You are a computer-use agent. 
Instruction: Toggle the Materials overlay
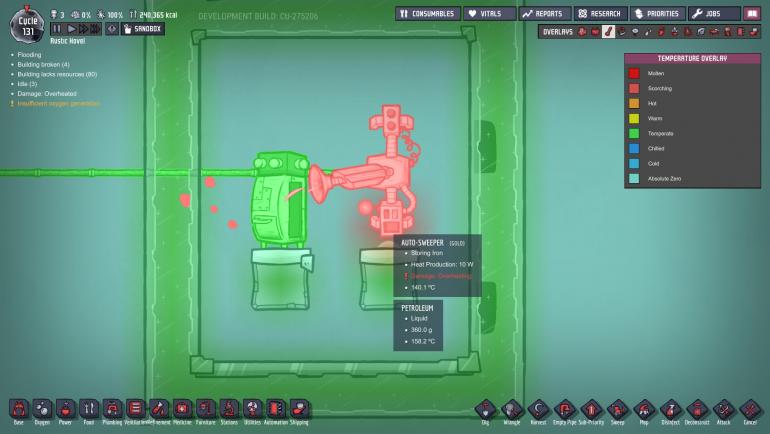(x=622, y=32)
